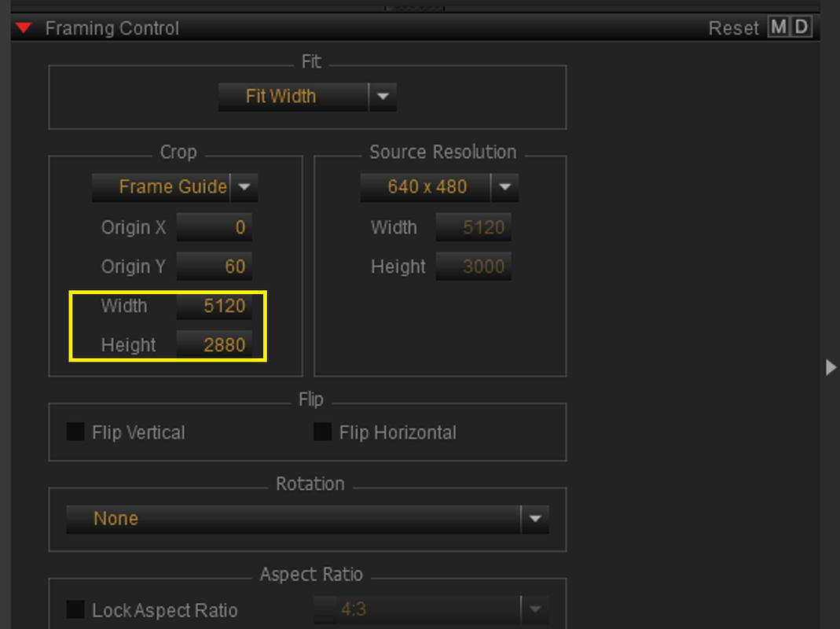Click the Flip Vertical label text
Screen dimensions: 840x629
click(x=138, y=432)
